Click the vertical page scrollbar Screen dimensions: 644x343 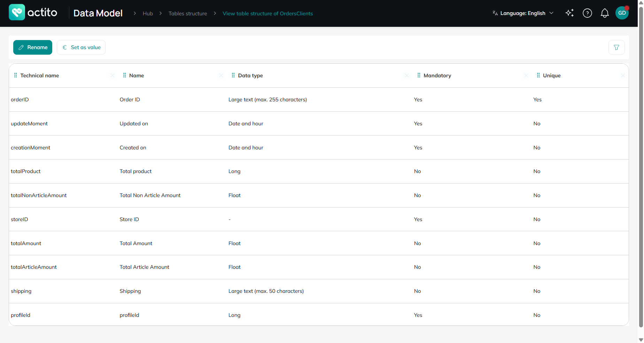(641, 167)
